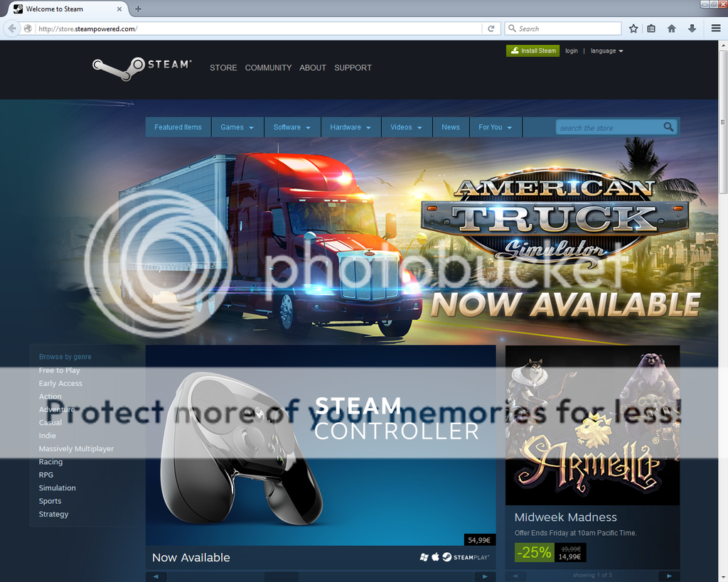The image size is (728, 582).
Task: Go to Firefox home page icon
Action: (x=672, y=28)
